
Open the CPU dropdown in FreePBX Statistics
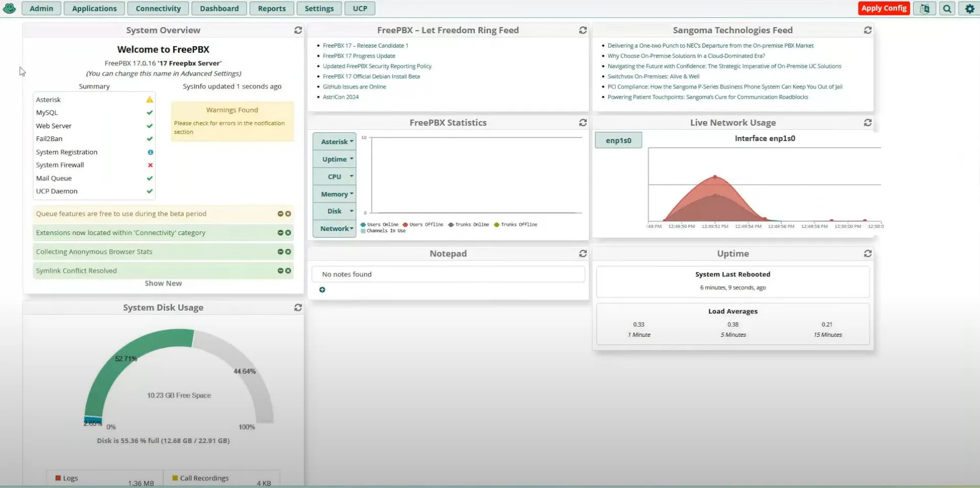(334, 176)
